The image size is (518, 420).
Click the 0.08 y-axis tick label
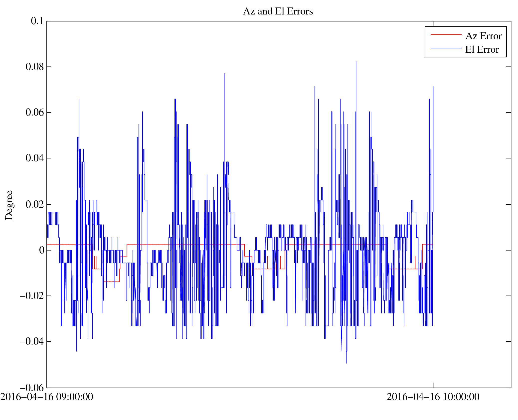(34, 67)
